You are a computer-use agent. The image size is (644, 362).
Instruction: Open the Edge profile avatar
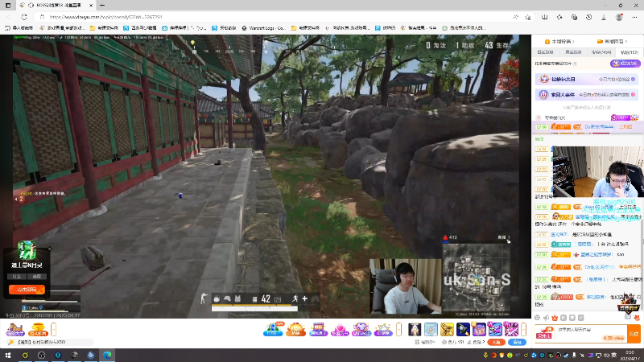[x=619, y=17]
